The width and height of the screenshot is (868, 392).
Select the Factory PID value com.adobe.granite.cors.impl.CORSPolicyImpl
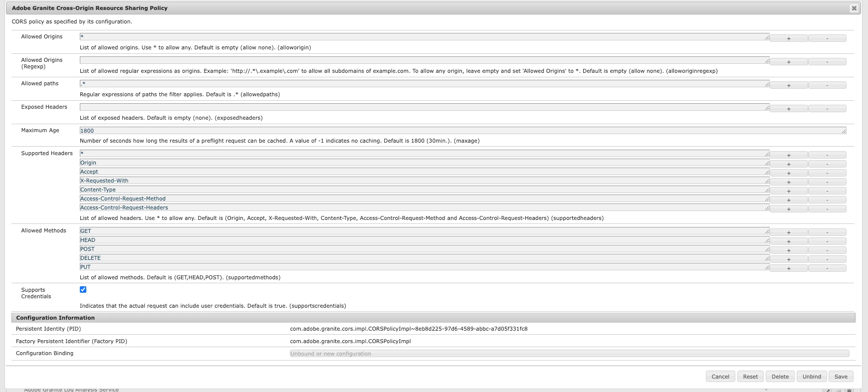[x=350, y=342]
